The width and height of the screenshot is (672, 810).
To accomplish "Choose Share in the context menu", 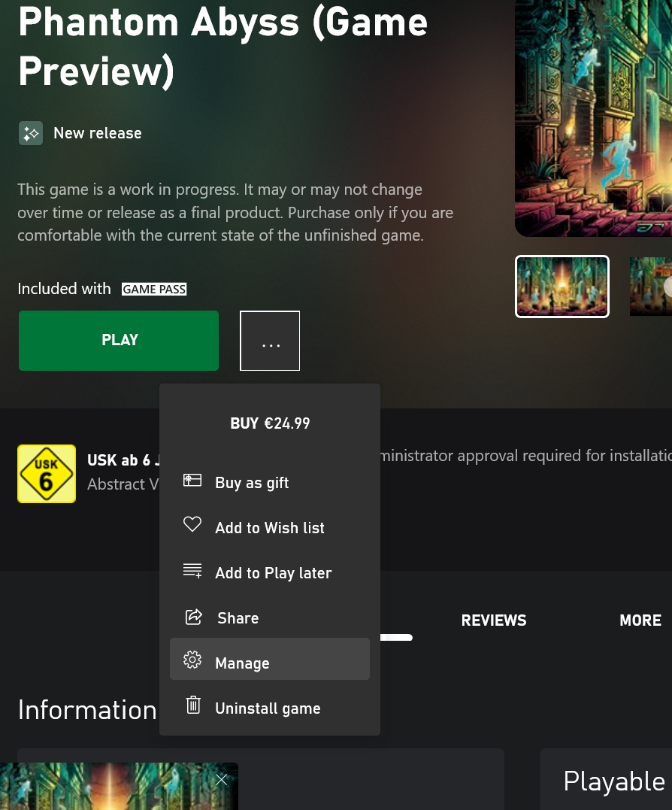I will [270, 617].
